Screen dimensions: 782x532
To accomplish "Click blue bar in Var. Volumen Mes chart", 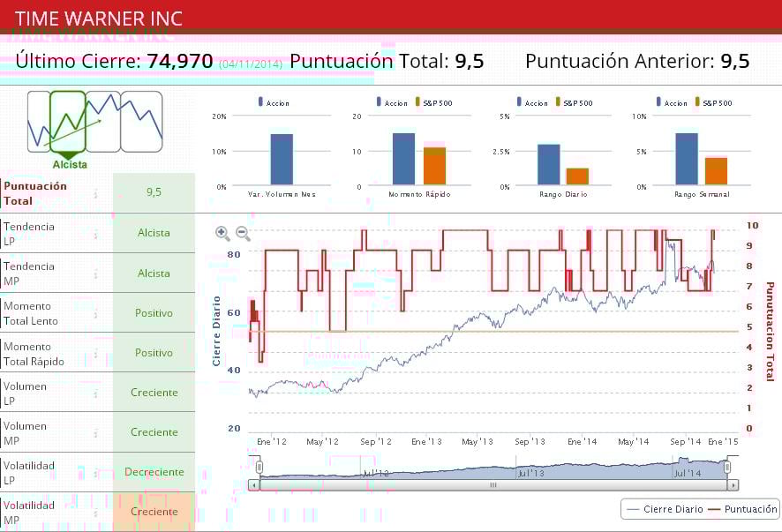I will pos(282,160).
